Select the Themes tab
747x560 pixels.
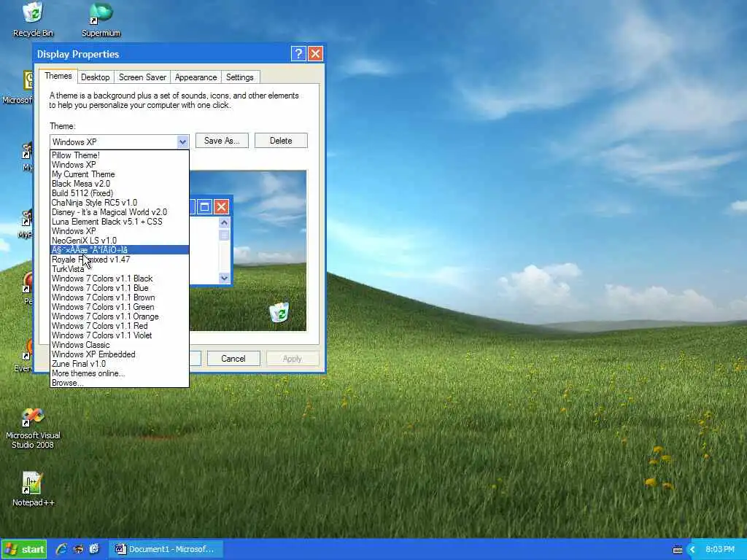(x=58, y=76)
